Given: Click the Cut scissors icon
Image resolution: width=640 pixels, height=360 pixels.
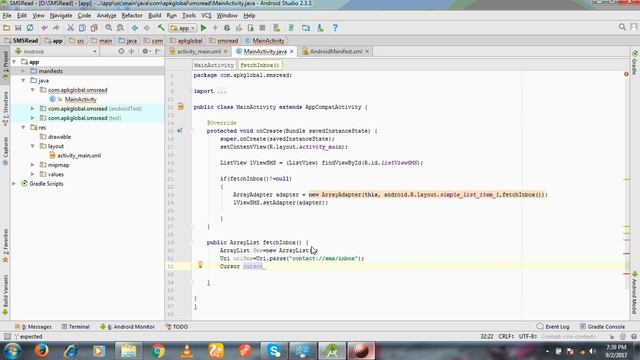Looking at the screenshot, I should tap(70, 28).
